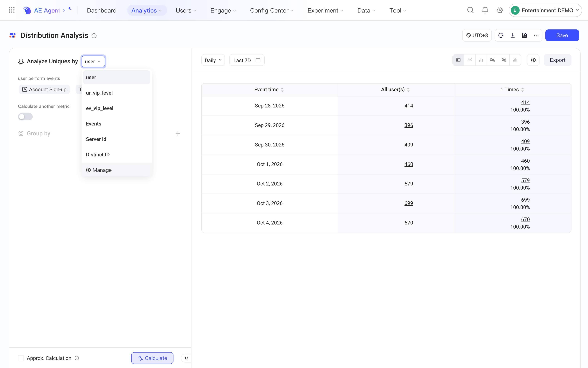
Task: Open the notifications bell
Action: tap(485, 10)
